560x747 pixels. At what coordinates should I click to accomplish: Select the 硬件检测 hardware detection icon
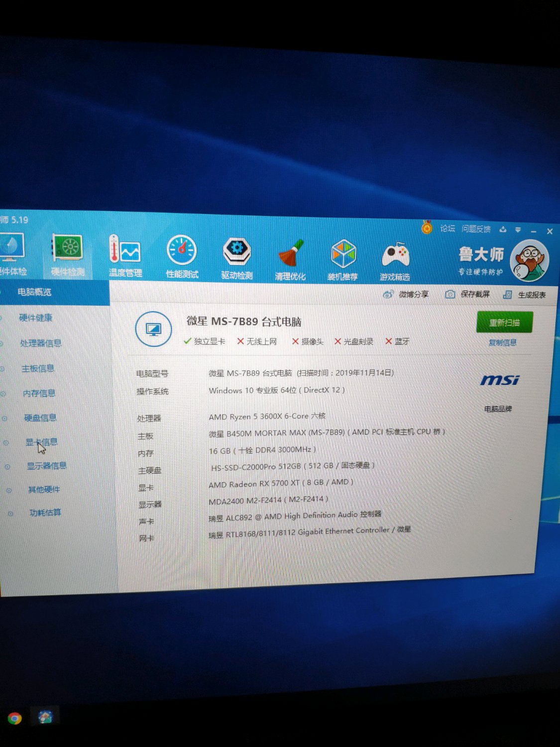(68, 255)
